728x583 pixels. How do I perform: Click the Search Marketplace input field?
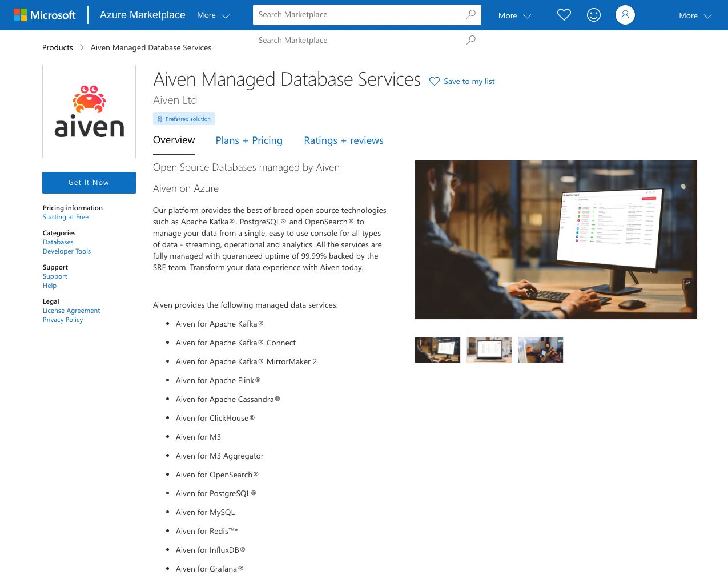pyautogui.click(x=360, y=15)
